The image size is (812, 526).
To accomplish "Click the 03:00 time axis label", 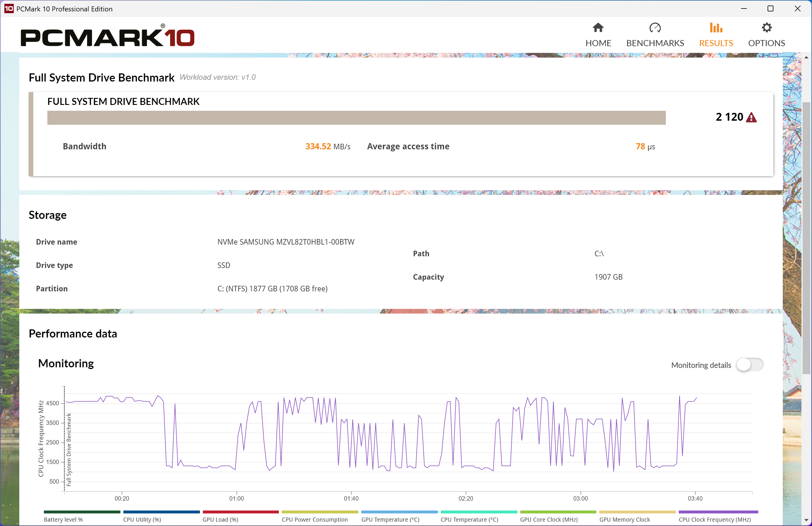I will (580, 498).
